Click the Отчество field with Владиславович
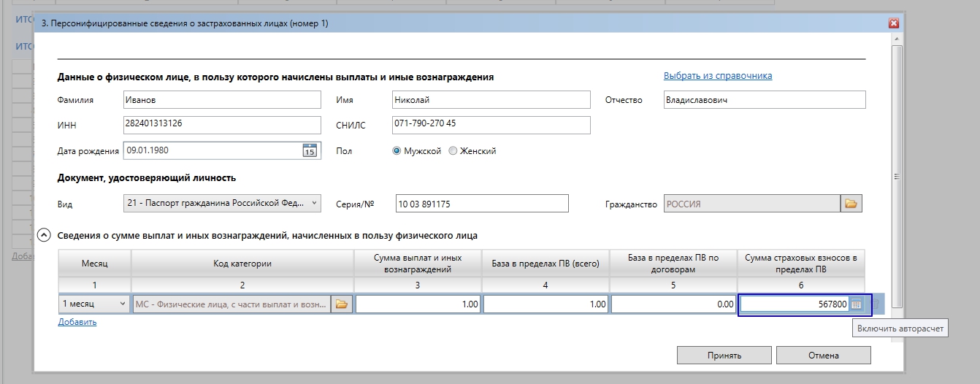 tap(763, 100)
